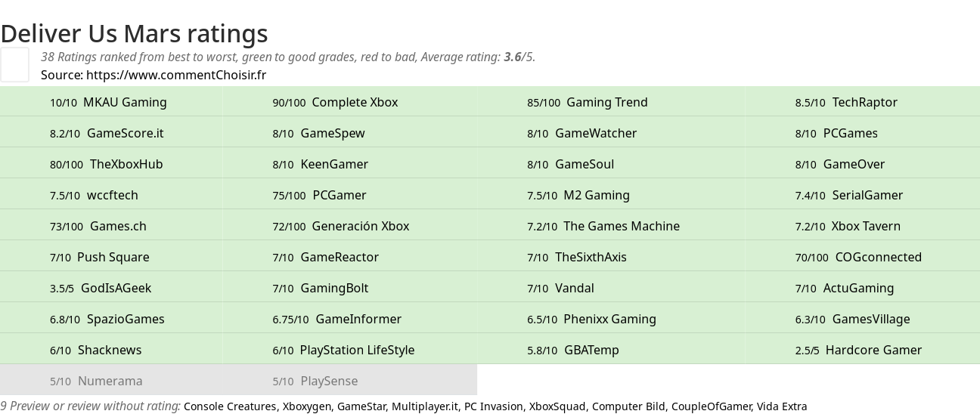Choose the GamesVillage 6.3/10 entry
This screenshot has height=414, width=980.
852,319
